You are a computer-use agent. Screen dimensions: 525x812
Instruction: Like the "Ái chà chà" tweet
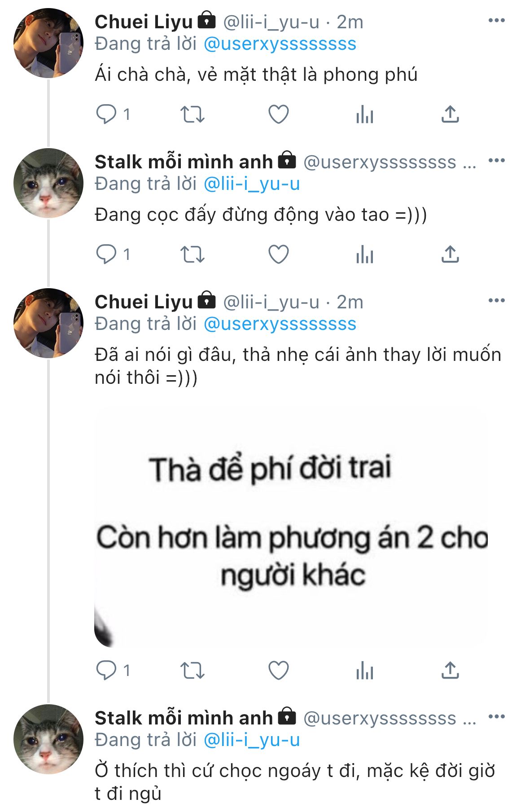coord(278,114)
